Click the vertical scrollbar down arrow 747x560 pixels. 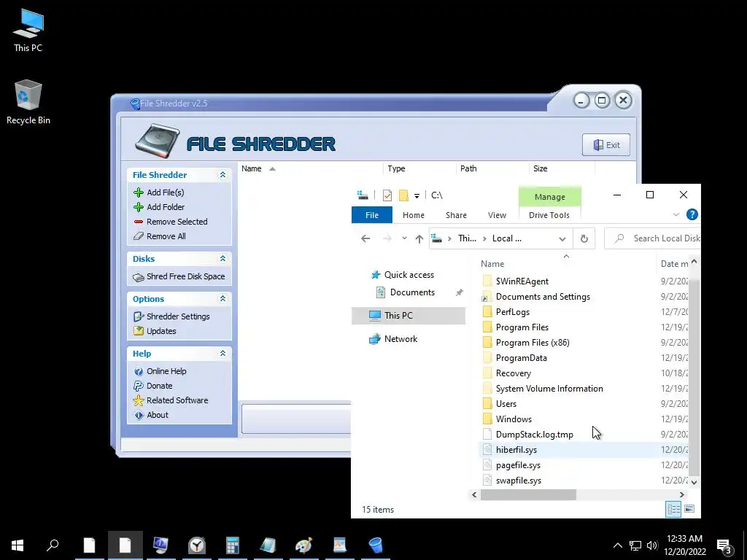694,482
